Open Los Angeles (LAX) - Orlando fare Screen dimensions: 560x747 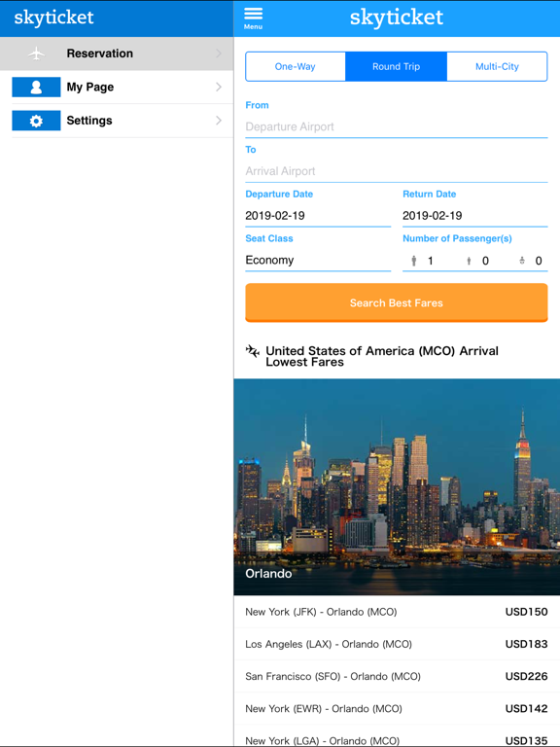[x=397, y=644]
